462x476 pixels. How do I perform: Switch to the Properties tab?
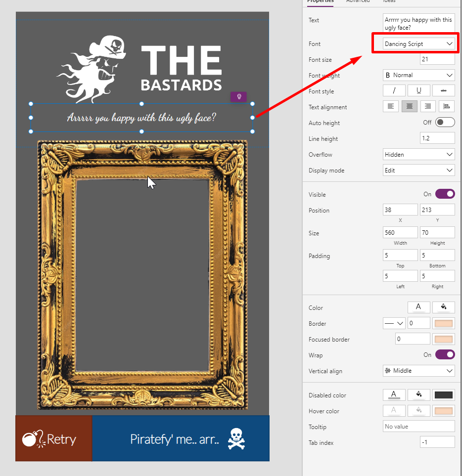tap(320, 1)
